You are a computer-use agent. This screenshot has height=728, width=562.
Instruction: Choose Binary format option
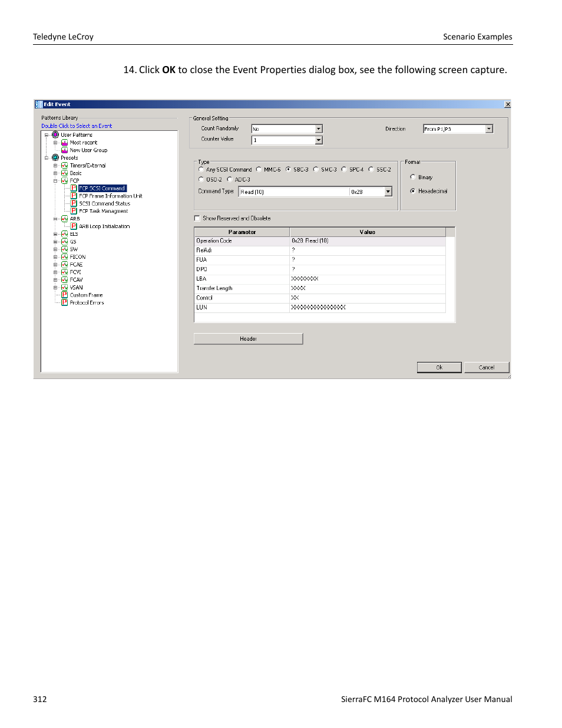(413, 177)
